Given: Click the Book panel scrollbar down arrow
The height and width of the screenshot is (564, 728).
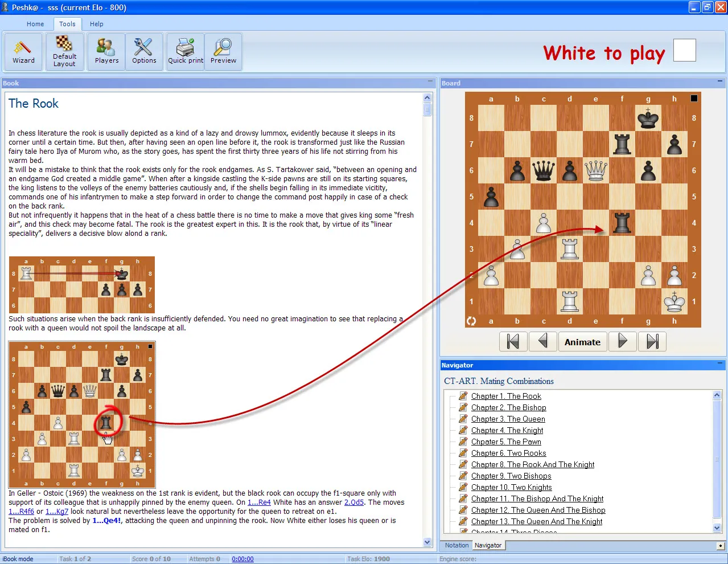Looking at the screenshot, I should 427,542.
